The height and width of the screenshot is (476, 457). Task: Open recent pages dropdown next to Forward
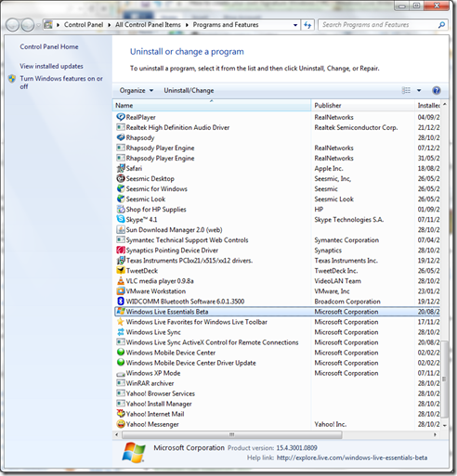(x=38, y=25)
